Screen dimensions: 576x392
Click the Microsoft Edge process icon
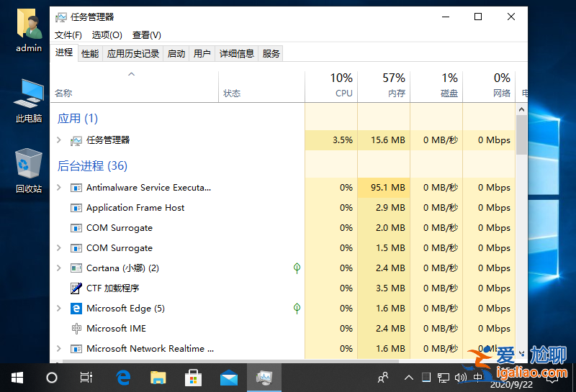pos(76,309)
